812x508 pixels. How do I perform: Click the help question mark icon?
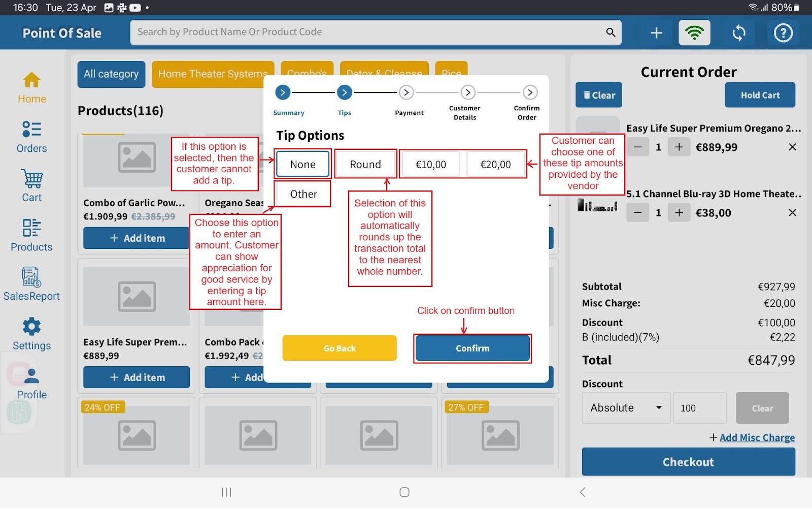(x=783, y=33)
